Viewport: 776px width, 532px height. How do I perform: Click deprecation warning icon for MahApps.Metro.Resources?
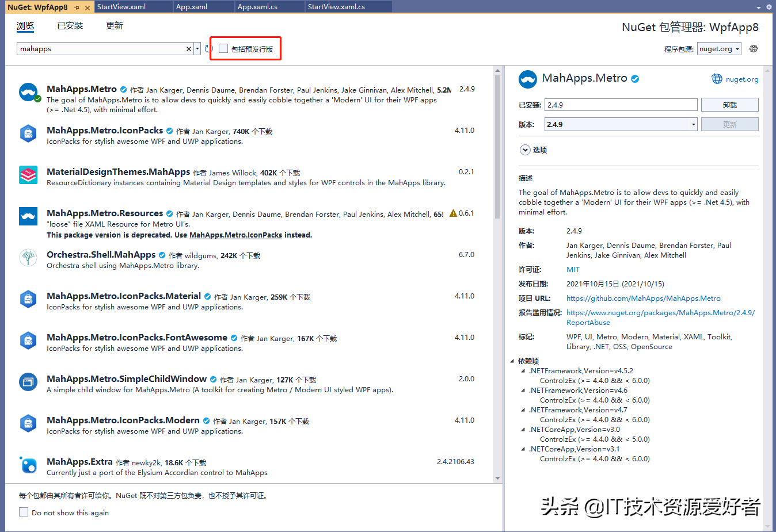(453, 213)
